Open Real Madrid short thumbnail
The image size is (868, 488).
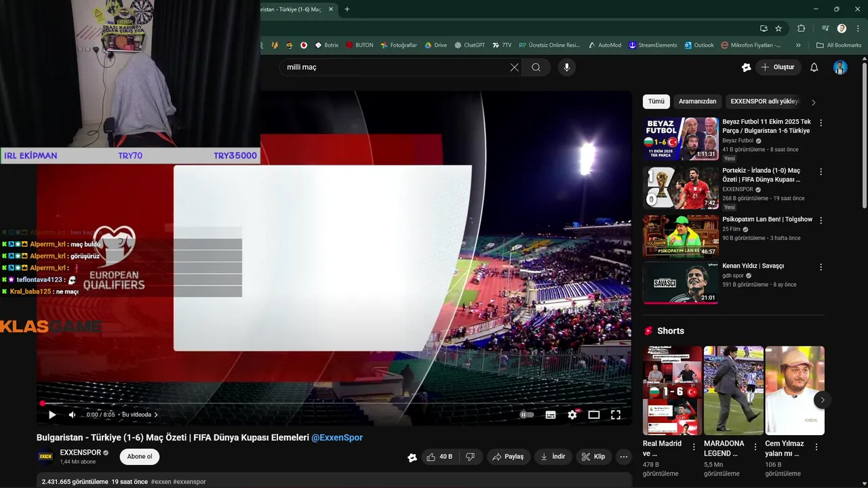pyautogui.click(x=672, y=390)
